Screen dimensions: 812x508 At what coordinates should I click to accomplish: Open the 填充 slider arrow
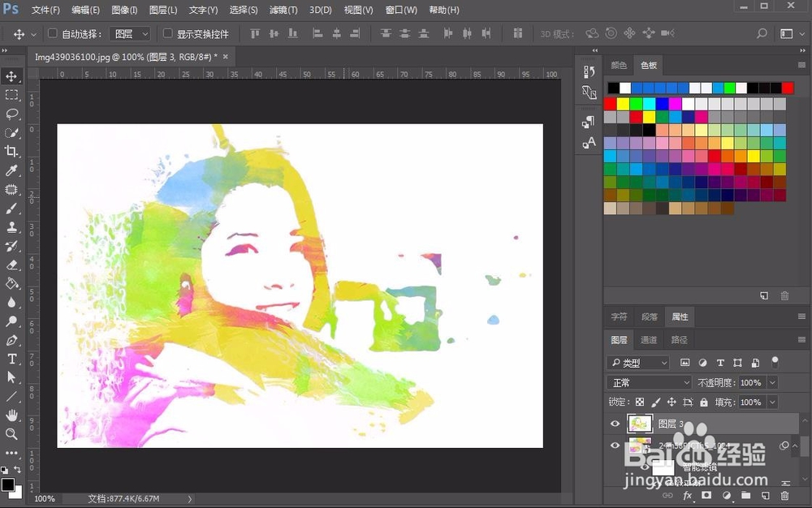(x=773, y=403)
